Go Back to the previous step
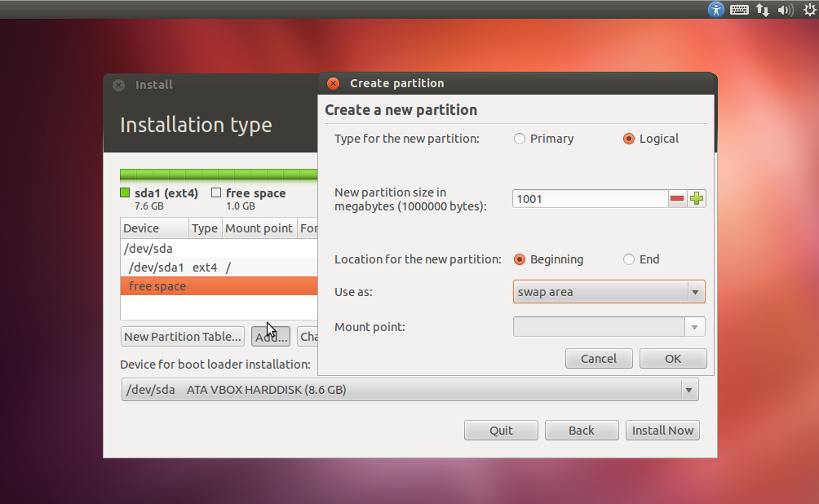819x504 pixels. pyautogui.click(x=582, y=431)
